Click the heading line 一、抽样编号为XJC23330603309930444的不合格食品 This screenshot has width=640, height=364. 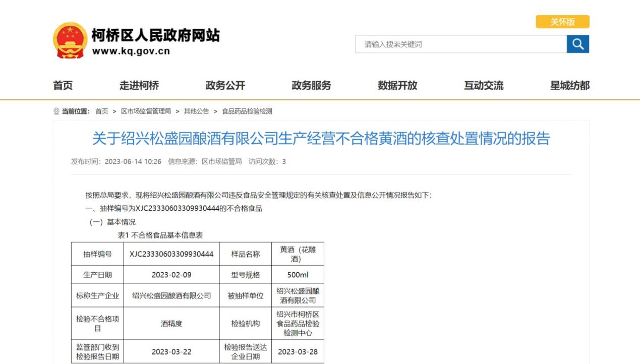(x=174, y=208)
